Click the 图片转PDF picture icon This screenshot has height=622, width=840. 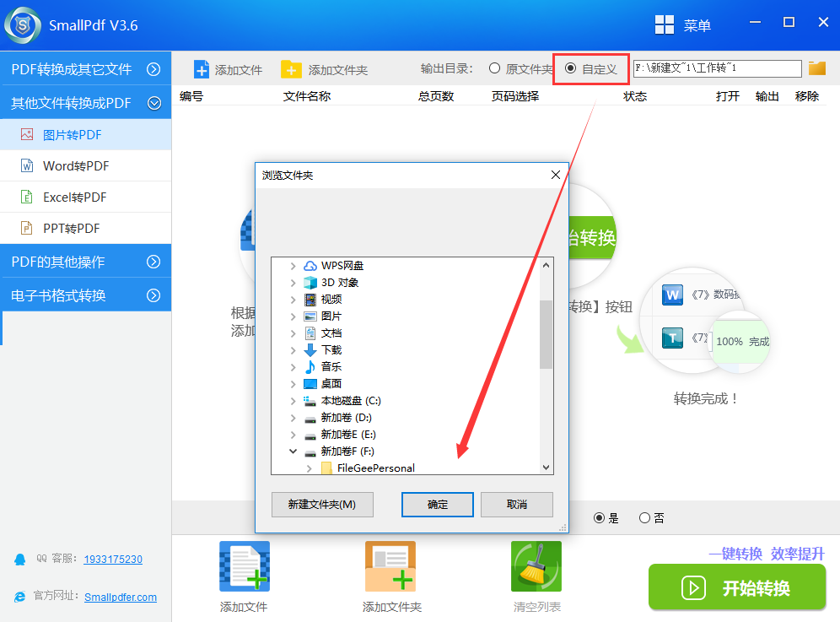pos(27,134)
